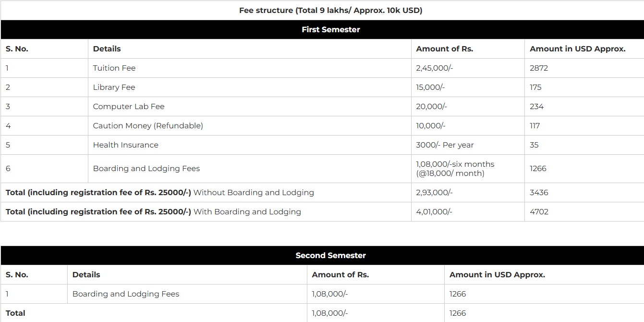Viewport: 644px width, 322px height.
Task: Click total With Boarding and Lodging row
Action: click(x=153, y=211)
